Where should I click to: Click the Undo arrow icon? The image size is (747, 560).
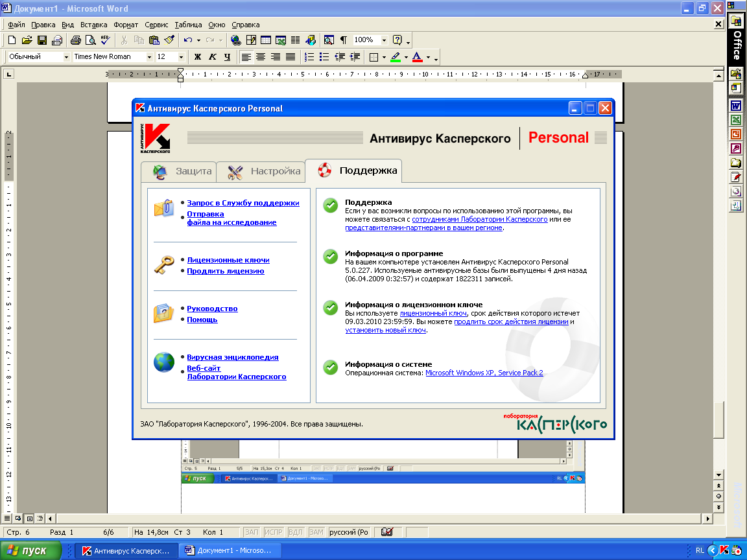click(187, 40)
